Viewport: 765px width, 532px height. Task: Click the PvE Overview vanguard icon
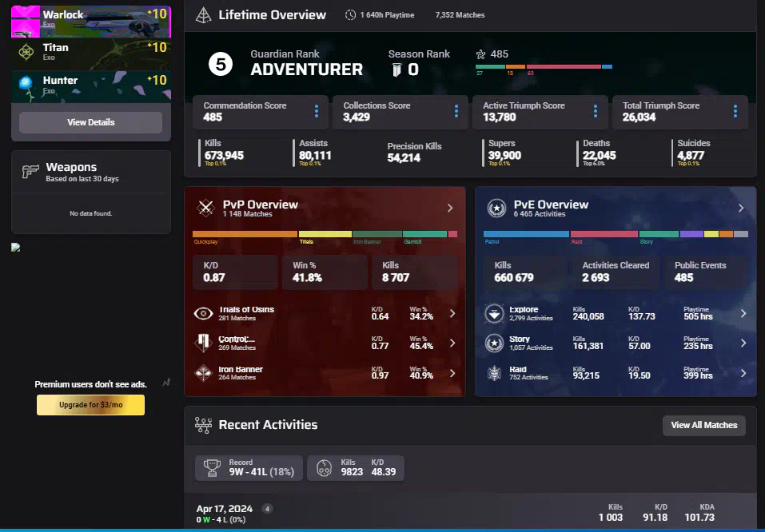pos(496,208)
